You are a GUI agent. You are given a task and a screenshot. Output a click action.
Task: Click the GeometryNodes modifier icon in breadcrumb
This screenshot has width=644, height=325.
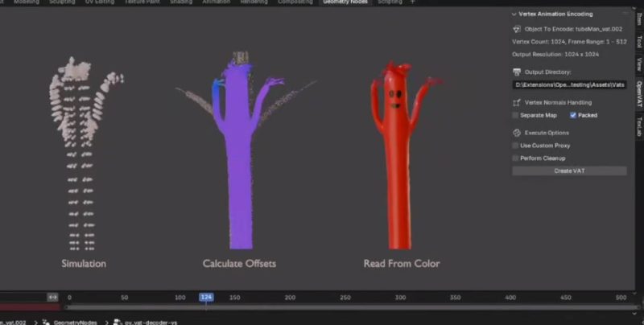pos(46,321)
